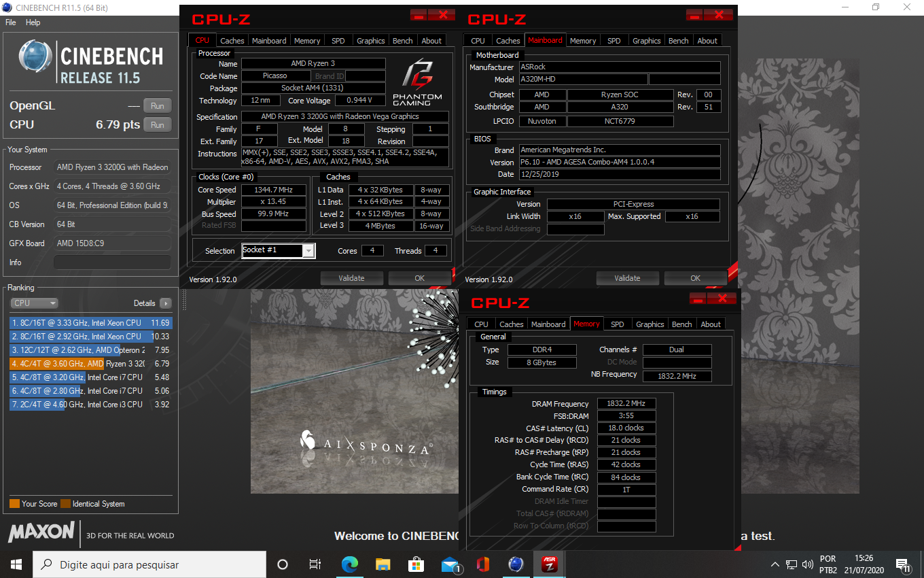
Task: Open Memory tab in the CPU-tab CPU-Z window
Action: [x=307, y=41]
